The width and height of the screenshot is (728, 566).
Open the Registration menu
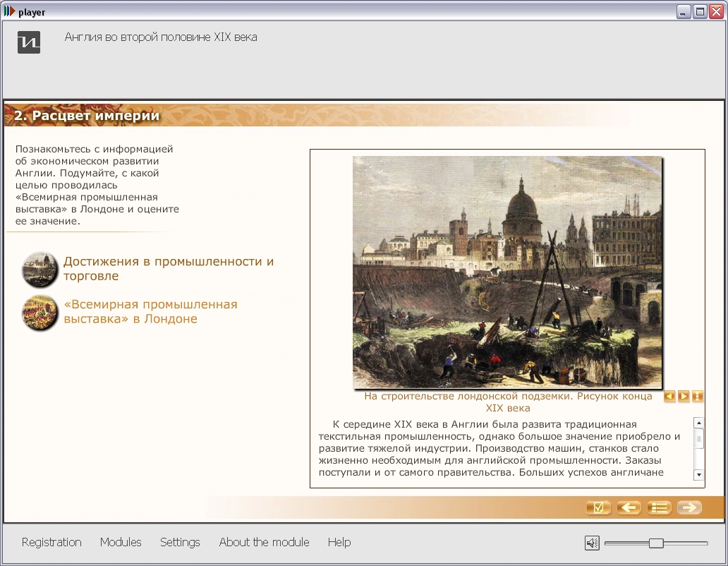tap(51, 542)
